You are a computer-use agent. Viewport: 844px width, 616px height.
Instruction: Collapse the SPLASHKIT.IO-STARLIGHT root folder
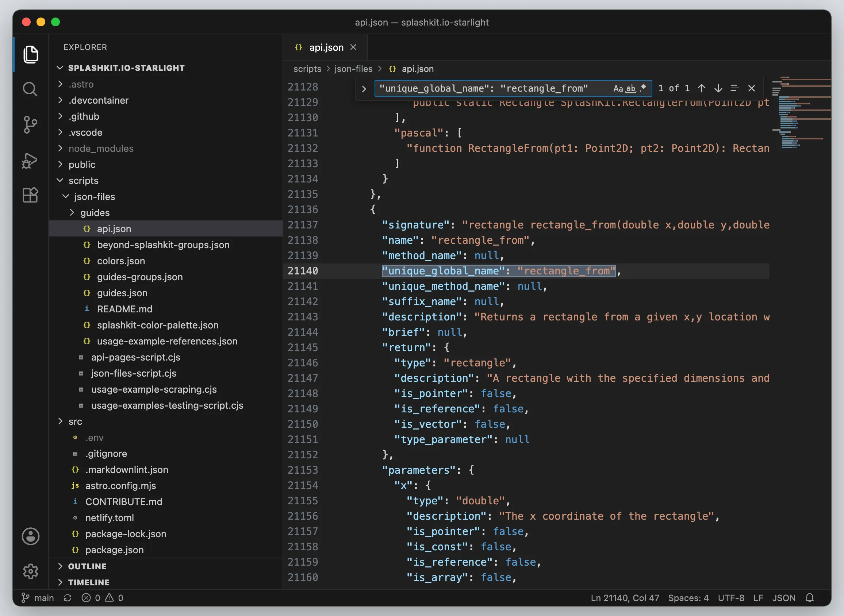[166, 68]
